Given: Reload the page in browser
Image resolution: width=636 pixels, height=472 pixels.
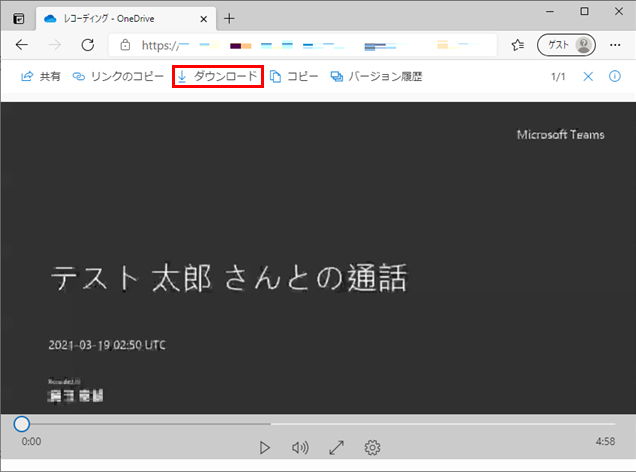Looking at the screenshot, I should 87,45.
